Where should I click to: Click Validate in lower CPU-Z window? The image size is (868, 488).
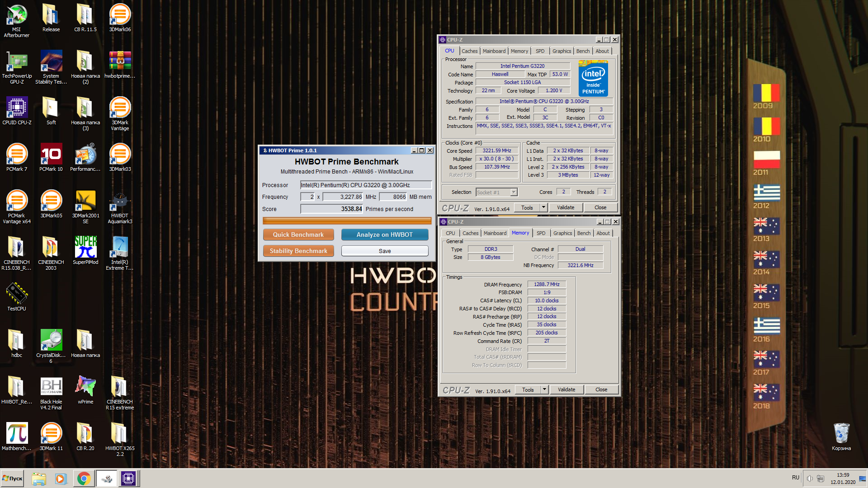tap(566, 389)
